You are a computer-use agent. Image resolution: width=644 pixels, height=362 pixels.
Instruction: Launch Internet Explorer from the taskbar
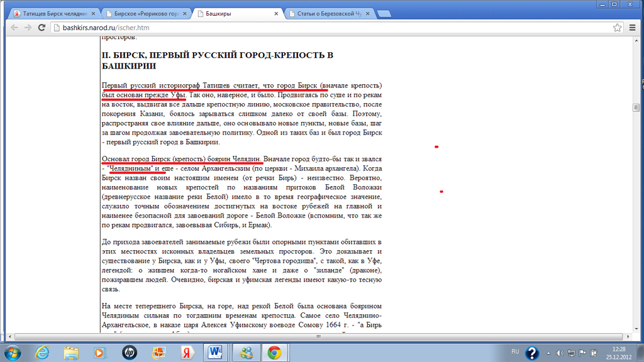(42, 353)
